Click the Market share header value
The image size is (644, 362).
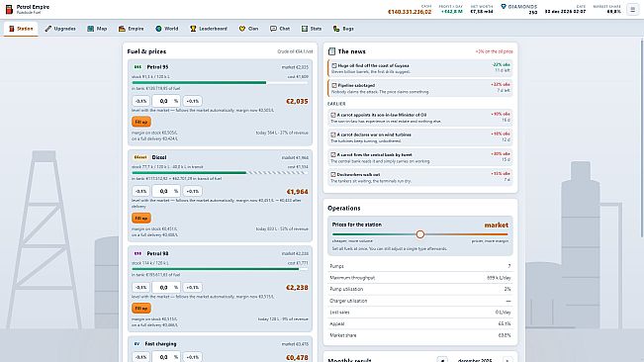click(x=614, y=12)
